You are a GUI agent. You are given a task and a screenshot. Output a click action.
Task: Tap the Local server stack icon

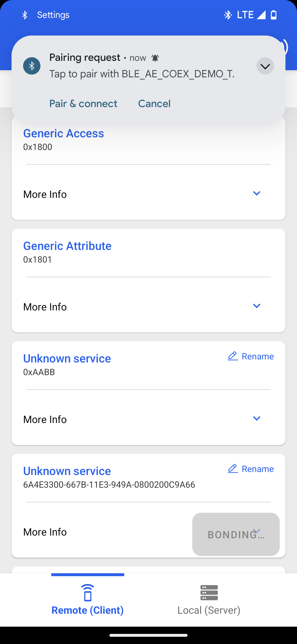coord(209,593)
